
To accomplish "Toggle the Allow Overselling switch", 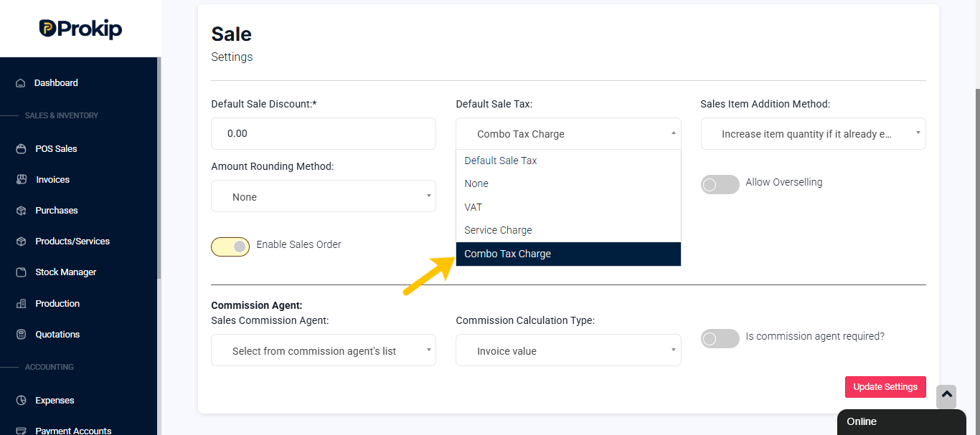I will click(720, 184).
